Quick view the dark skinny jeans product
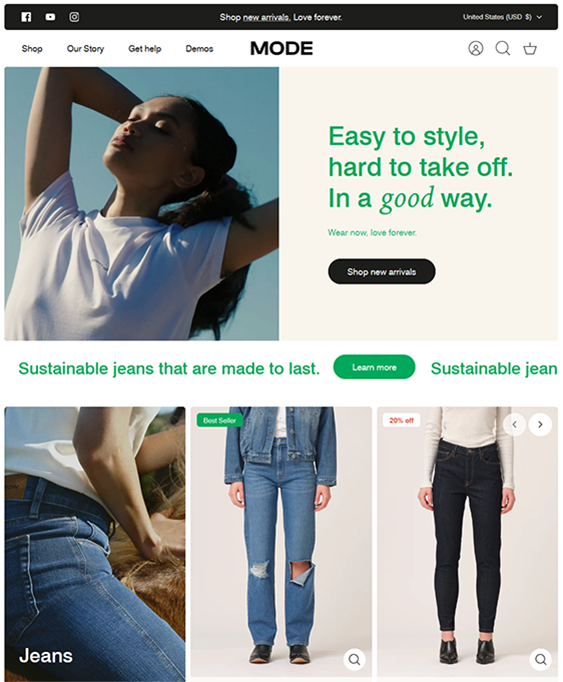The image size is (563, 682). tap(540, 659)
